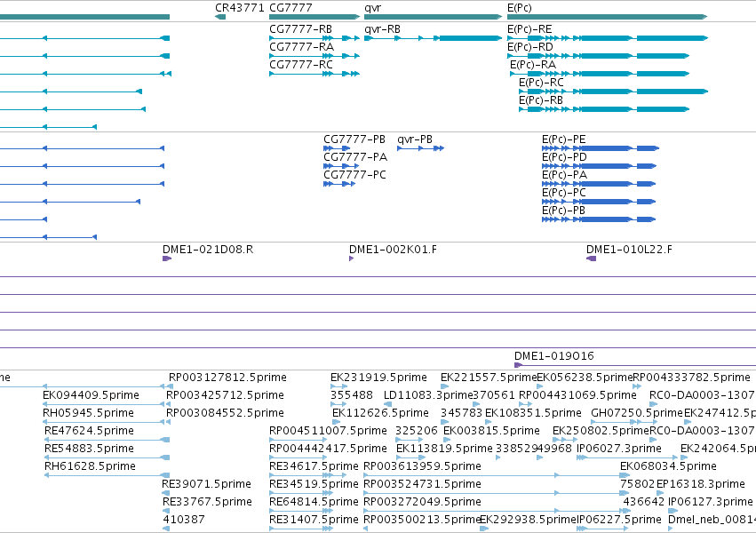Click the DME1-010L22.F marker
This screenshot has width=756, height=533.
pos(591,259)
